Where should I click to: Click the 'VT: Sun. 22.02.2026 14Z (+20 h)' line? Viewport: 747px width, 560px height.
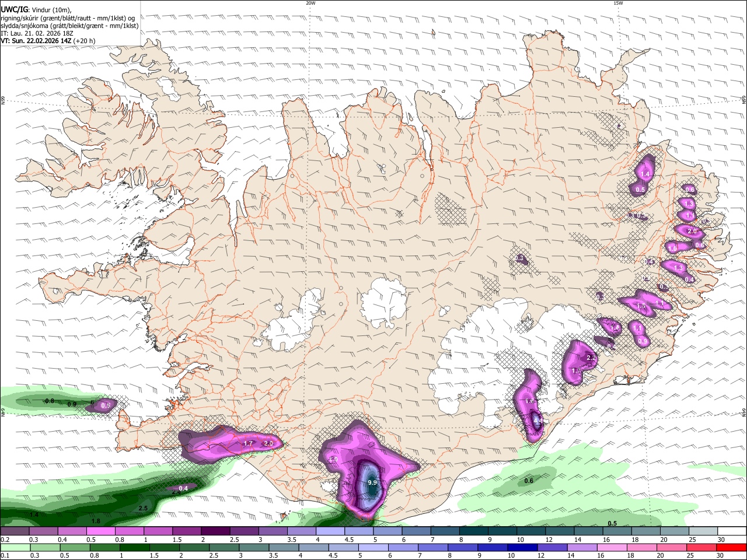[48, 41]
